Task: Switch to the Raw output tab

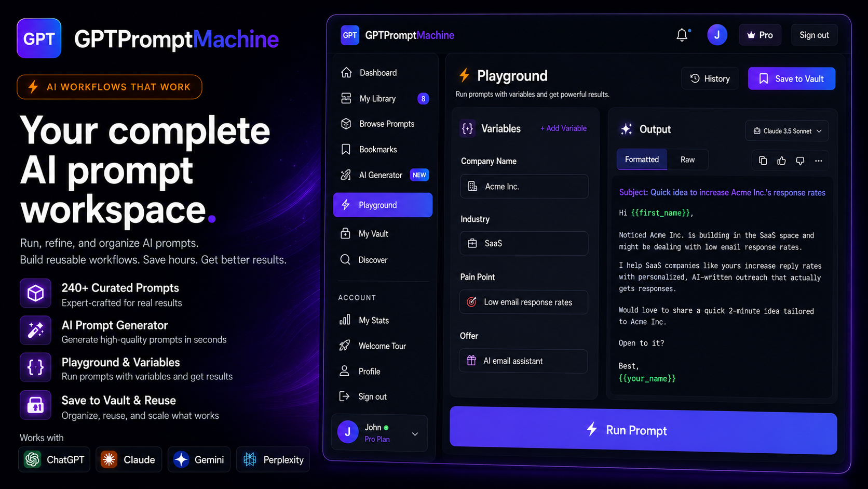Action: 687,160
